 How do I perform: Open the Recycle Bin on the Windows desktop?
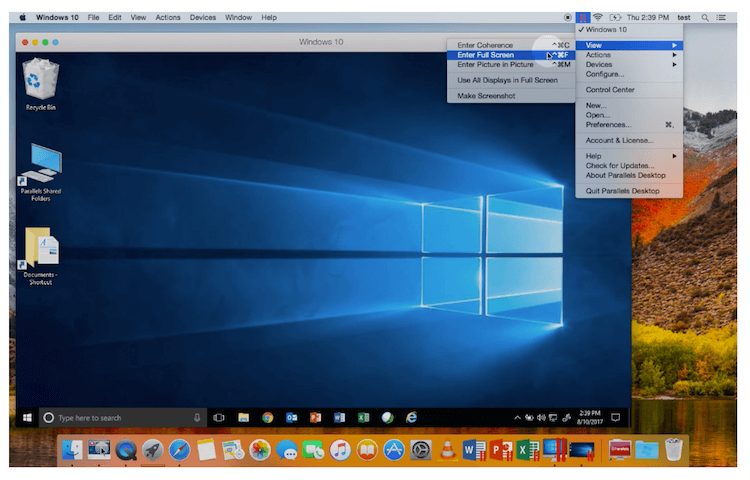(x=41, y=85)
